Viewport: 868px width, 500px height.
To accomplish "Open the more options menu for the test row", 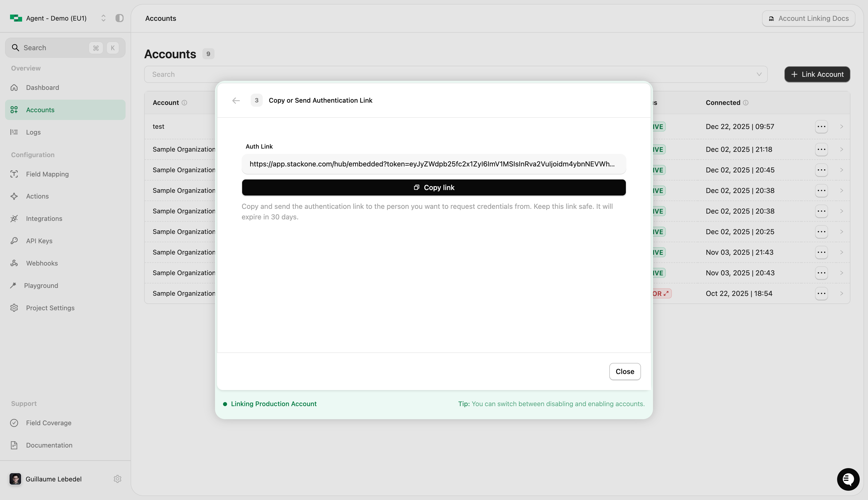I will point(821,126).
